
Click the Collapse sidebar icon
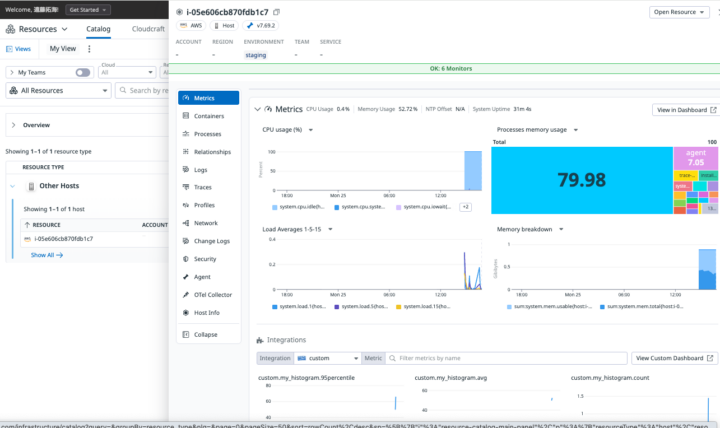tap(186, 334)
